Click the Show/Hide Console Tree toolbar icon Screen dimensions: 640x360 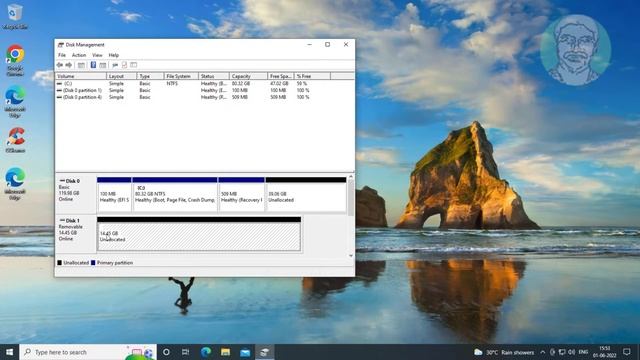(x=81, y=65)
